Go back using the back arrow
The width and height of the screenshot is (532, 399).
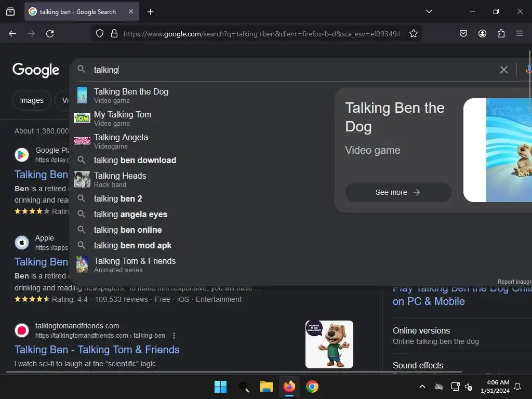click(x=12, y=34)
